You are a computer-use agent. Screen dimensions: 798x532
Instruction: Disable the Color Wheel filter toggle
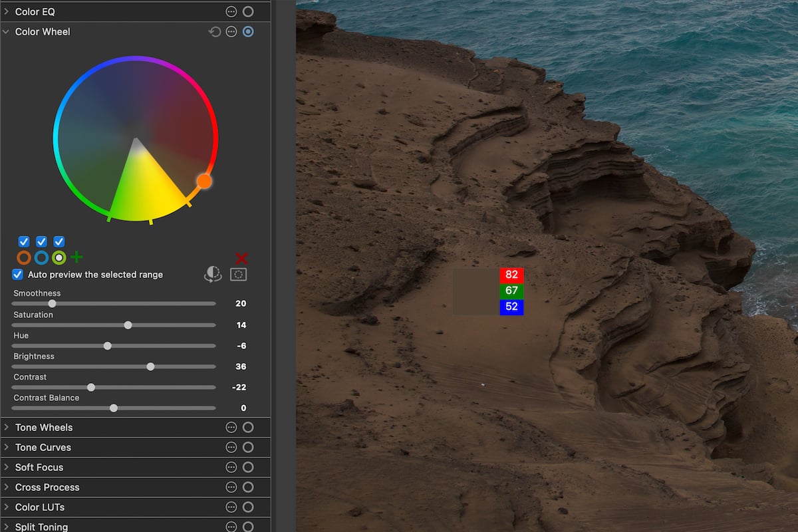[x=248, y=31]
